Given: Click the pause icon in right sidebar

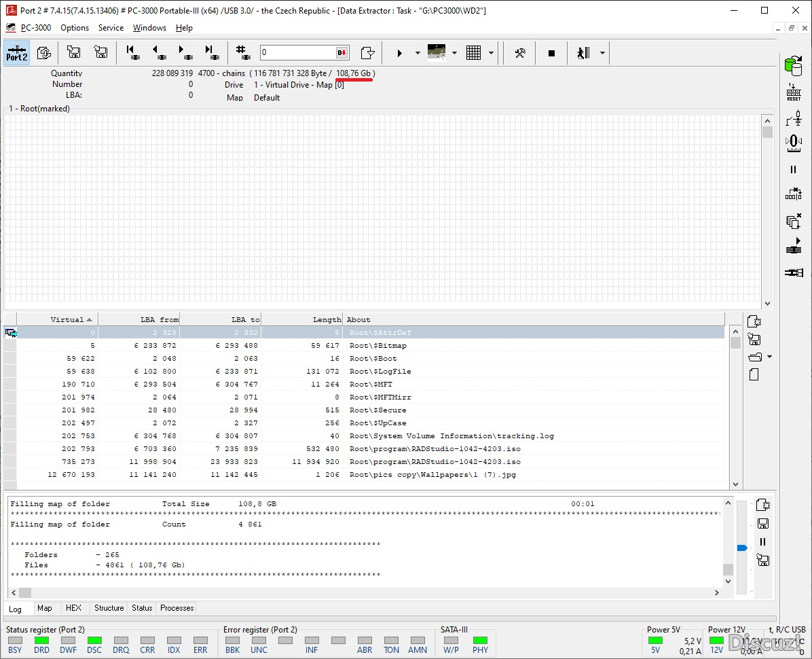Looking at the screenshot, I should pos(794,169).
